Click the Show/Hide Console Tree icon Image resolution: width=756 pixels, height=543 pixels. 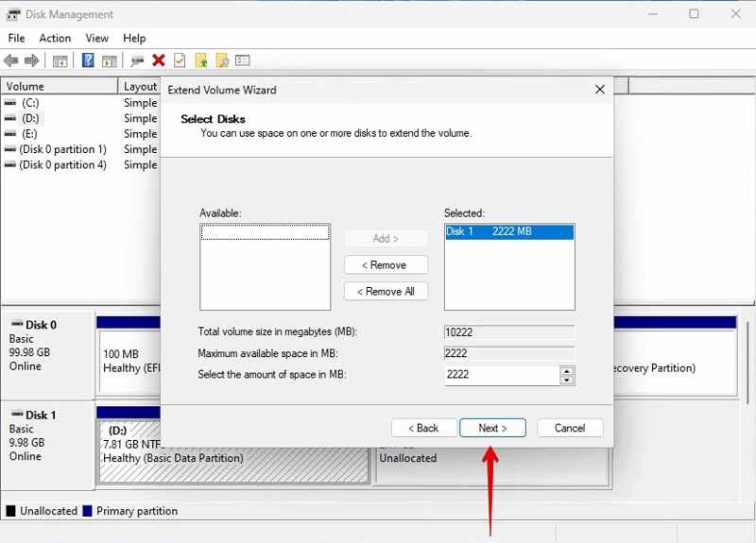(x=60, y=60)
